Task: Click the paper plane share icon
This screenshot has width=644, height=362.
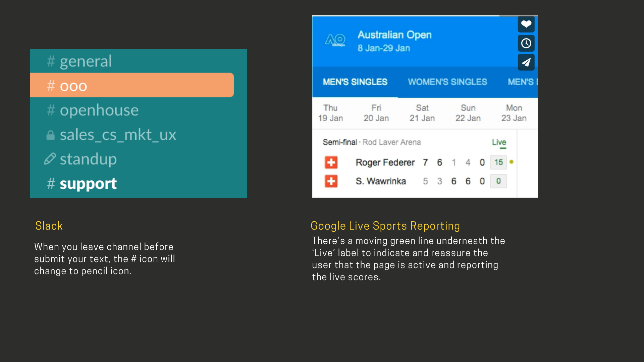Action: point(526,62)
